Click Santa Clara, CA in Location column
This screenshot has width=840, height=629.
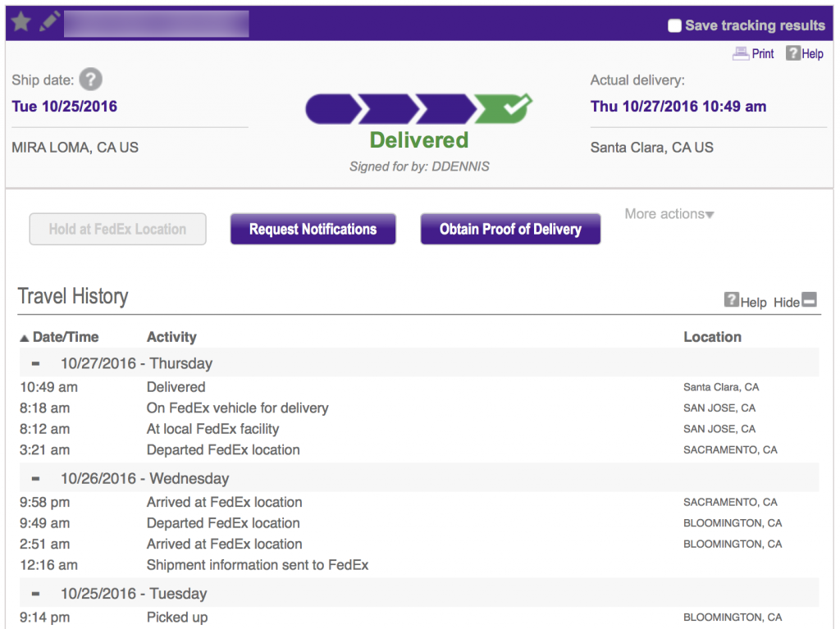pos(720,387)
